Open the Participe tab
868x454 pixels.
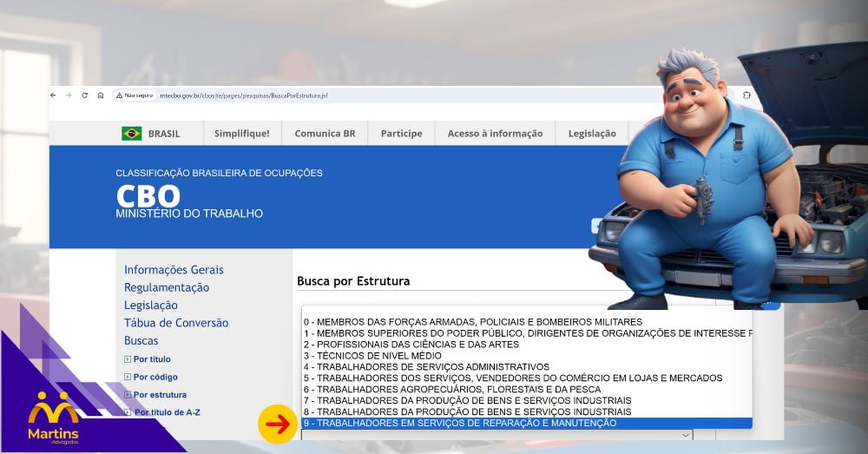point(401,134)
